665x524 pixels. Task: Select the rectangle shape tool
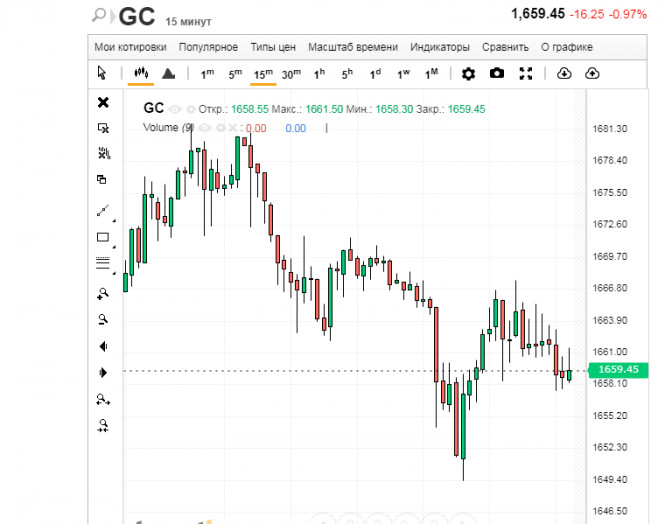pos(103,237)
